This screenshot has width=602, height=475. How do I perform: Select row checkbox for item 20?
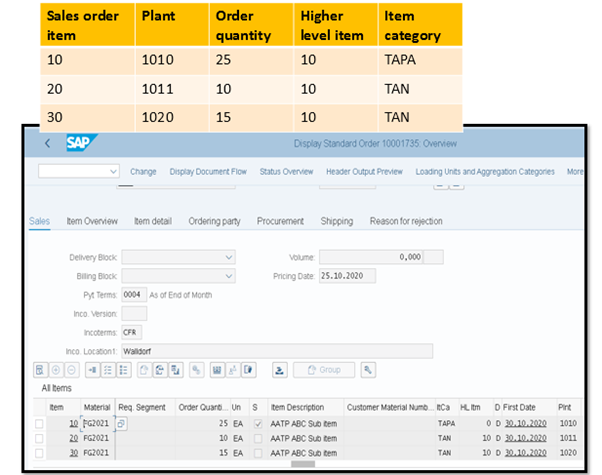coord(40,438)
